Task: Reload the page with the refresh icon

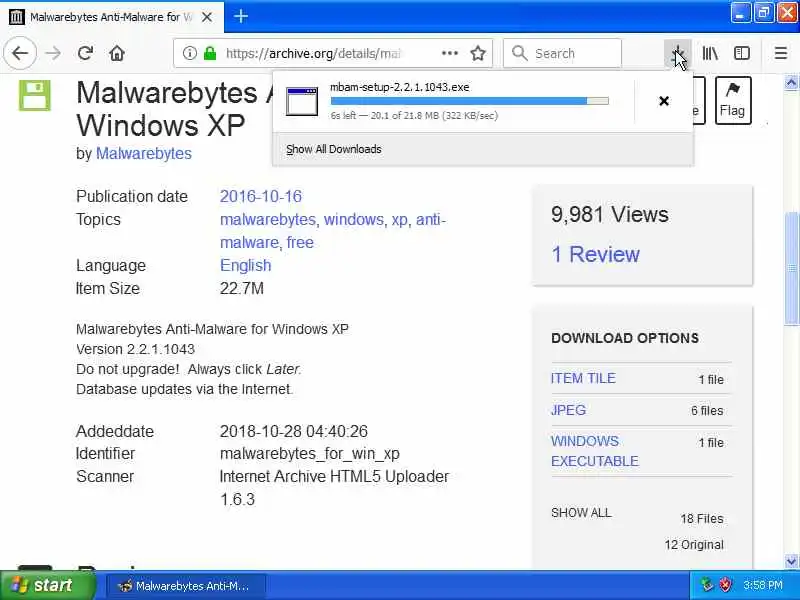Action: [85, 53]
